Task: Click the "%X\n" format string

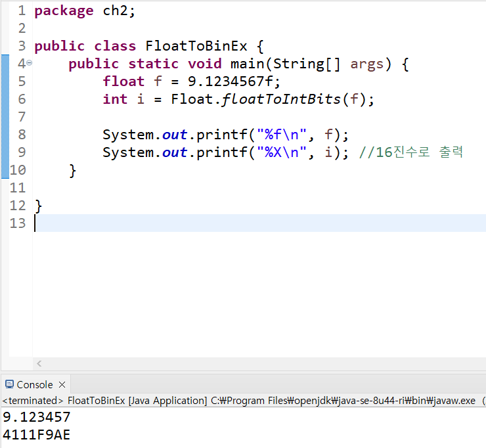Action: pos(282,152)
